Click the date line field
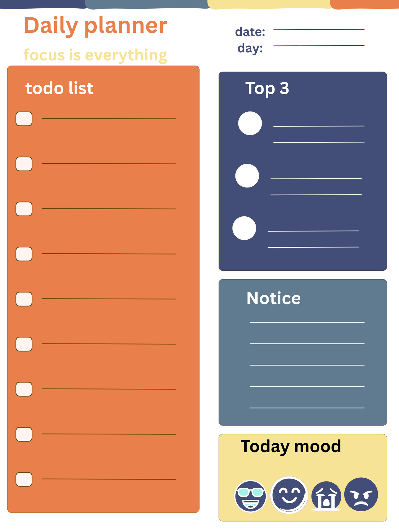 tap(319, 29)
